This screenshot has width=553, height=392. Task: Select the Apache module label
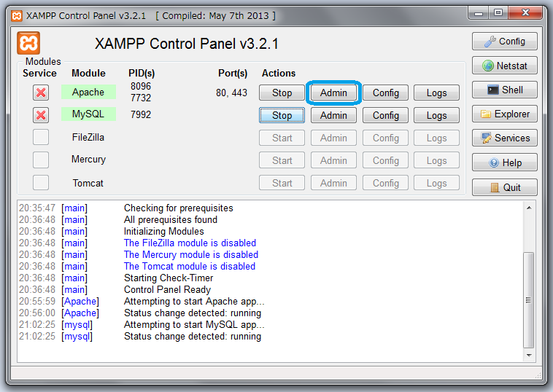[x=88, y=92]
